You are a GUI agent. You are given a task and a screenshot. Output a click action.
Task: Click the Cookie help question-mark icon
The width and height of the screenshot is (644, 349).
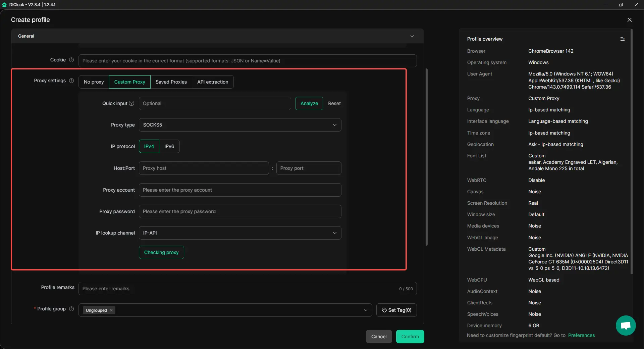(x=71, y=60)
